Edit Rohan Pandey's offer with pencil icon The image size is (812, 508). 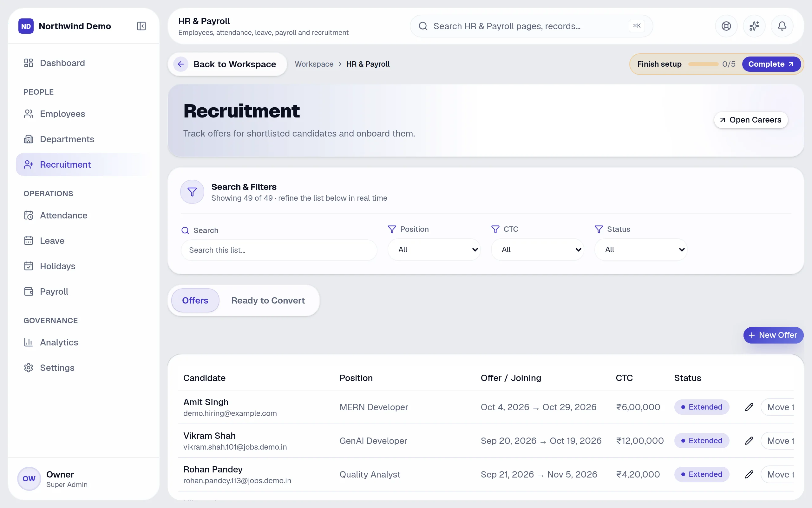[749, 474]
